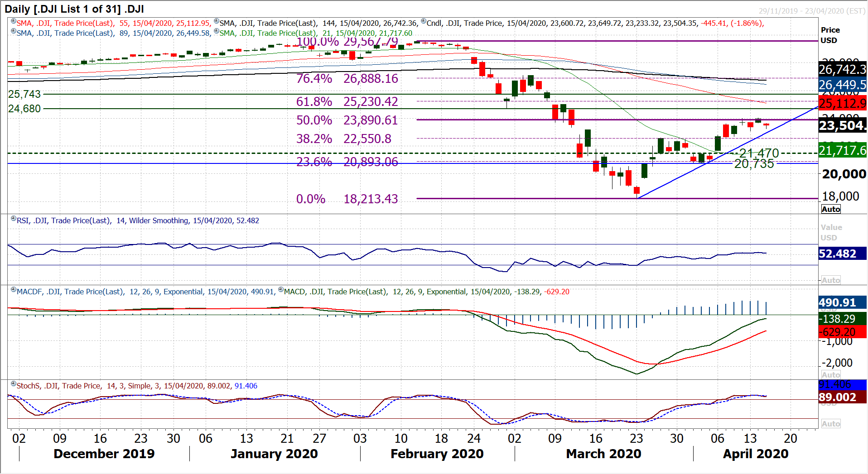This screenshot has width=868, height=474.
Task: Click the icon beside the RSI indicator label
Action: tap(14, 218)
